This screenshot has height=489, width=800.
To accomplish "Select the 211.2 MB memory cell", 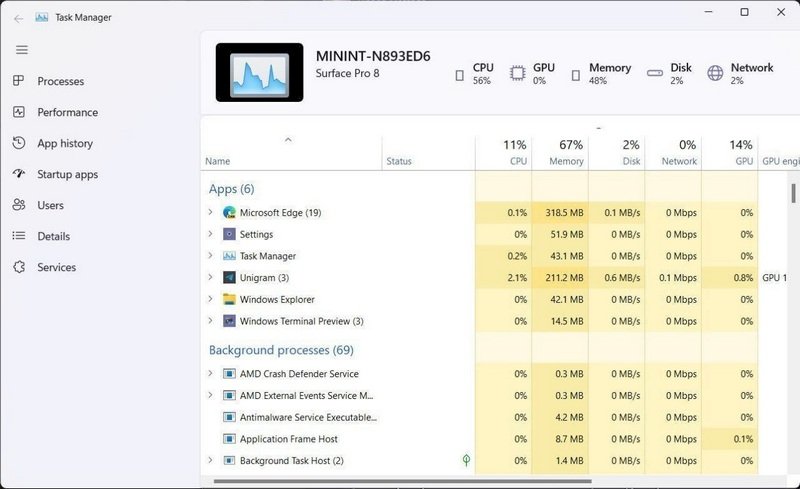I will click(x=560, y=278).
